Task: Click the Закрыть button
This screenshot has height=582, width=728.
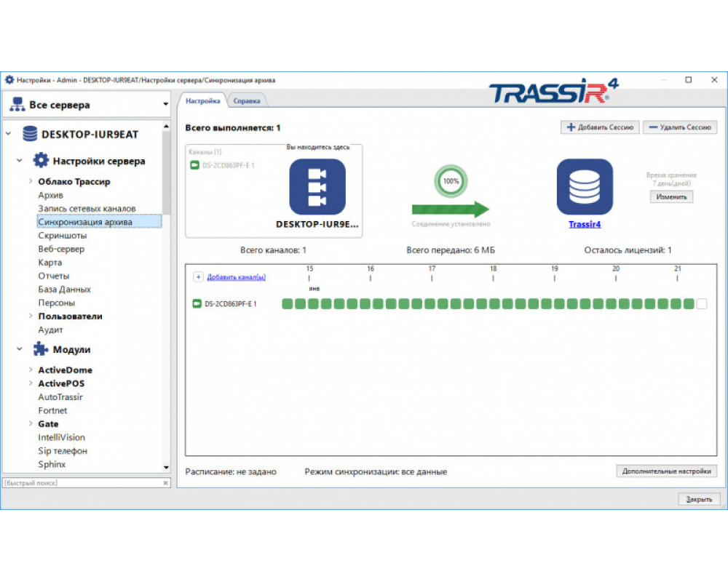Action: pos(699,499)
